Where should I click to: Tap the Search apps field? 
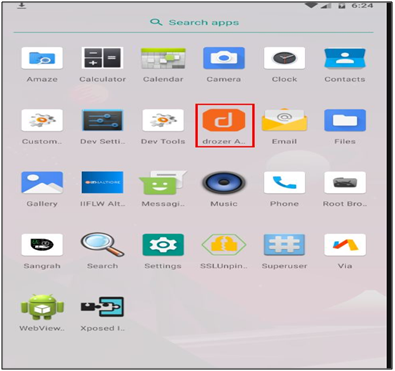click(194, 22)
